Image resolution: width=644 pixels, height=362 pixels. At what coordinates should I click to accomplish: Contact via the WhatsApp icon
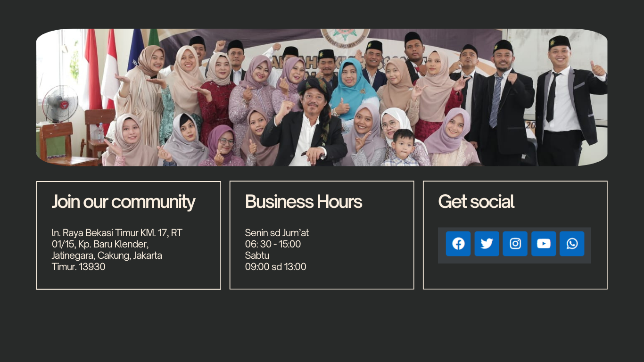[x=572, y=244]
